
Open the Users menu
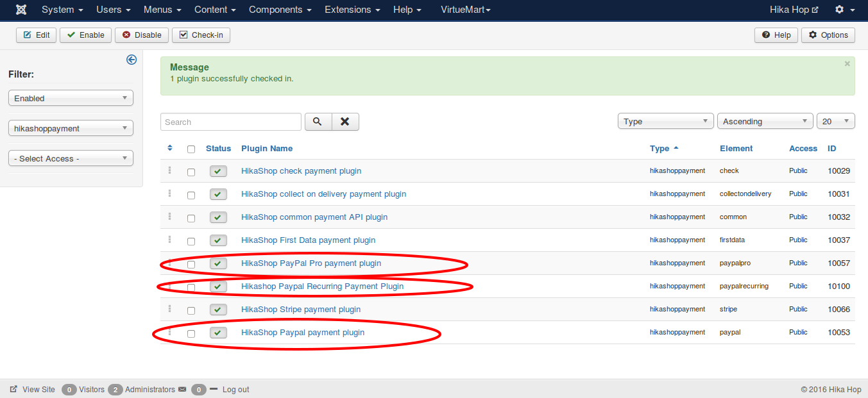114,10
